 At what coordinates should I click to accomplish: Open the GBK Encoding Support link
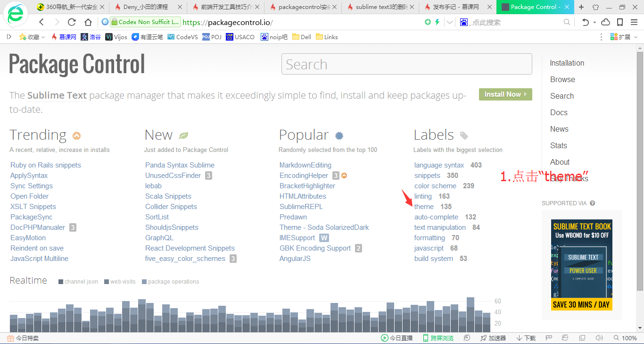(x=315, y=248)
